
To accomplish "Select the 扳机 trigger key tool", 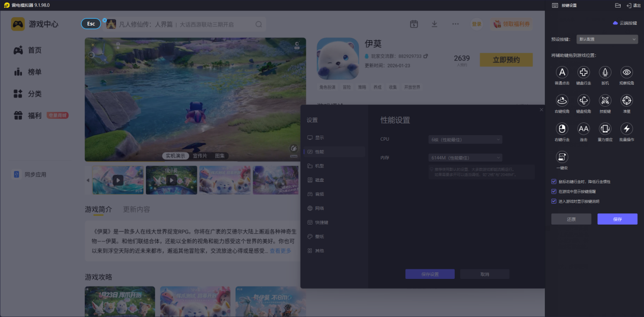I will pyautogui.click(x=605, y=72).
